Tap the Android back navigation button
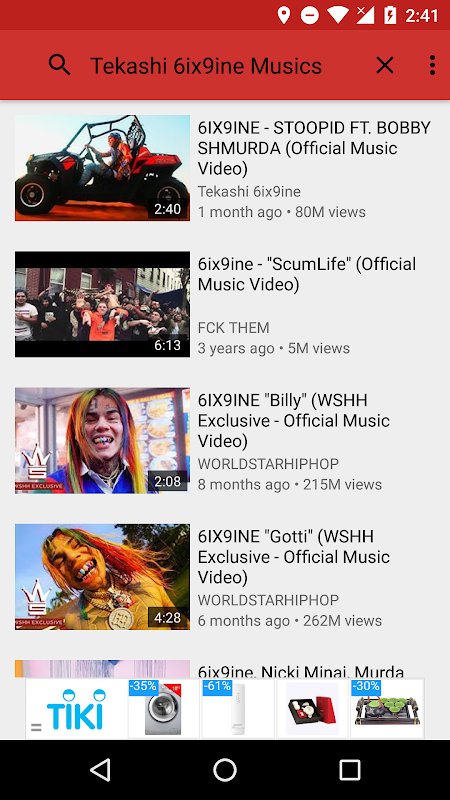The image size is (450, 800). 101,769
